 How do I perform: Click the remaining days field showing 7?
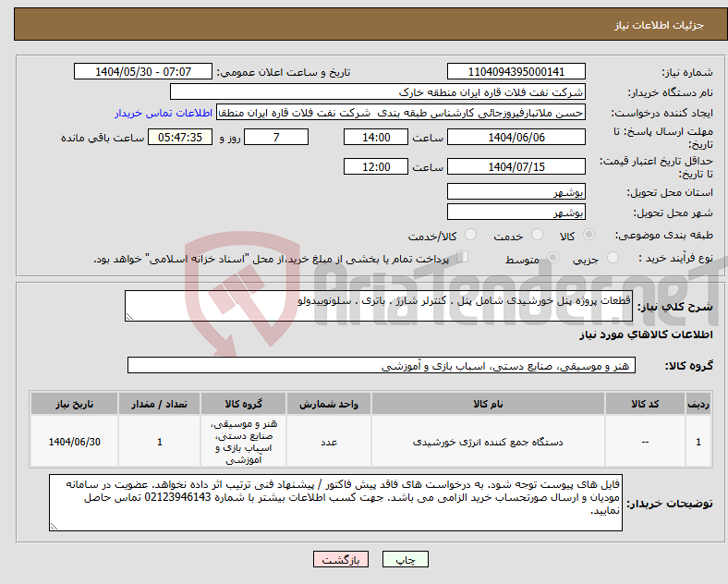coord(276,138)
